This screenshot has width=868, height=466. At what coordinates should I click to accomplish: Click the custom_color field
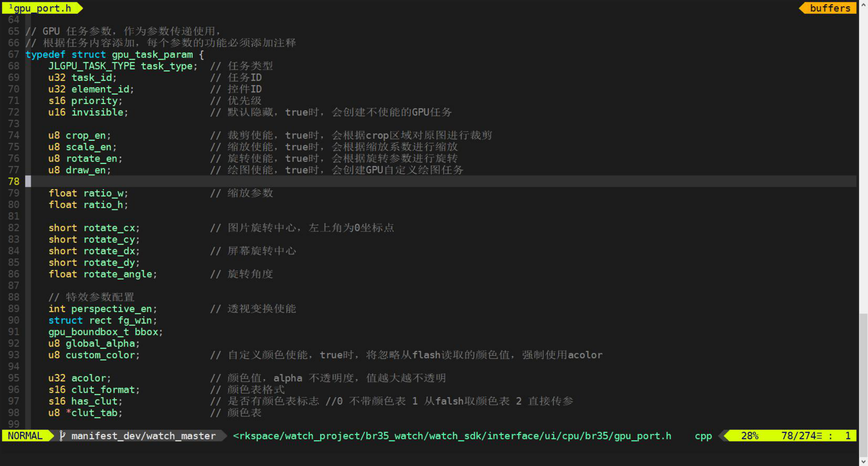[100, 355]
